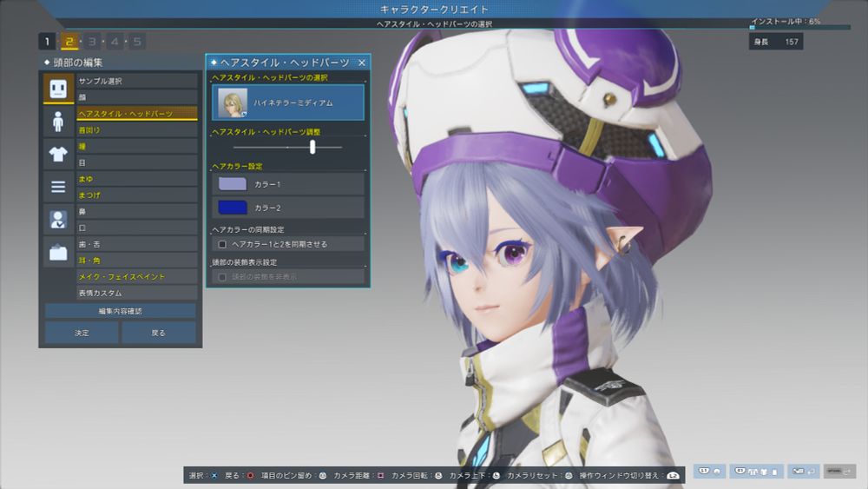The width and height of the screenshot is (868, 489).
Task: Open the カラー1 lavender color swatch
Action: click(233, 184)
